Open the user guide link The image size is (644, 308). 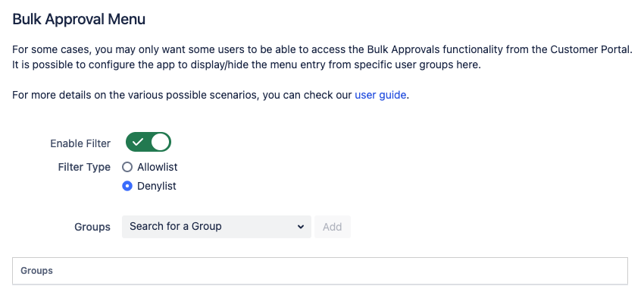click(x=381, y=96)
